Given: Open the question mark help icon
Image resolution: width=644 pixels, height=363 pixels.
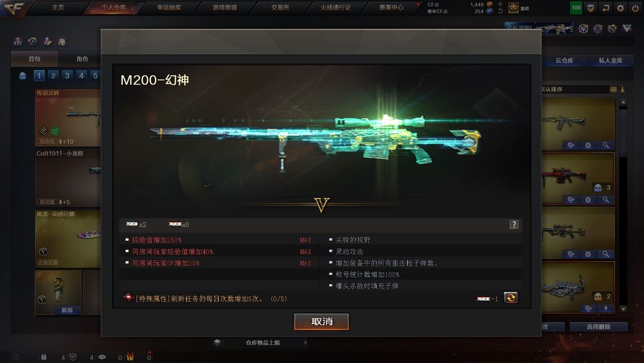Looking at the screenshot, I should point(514,224).
